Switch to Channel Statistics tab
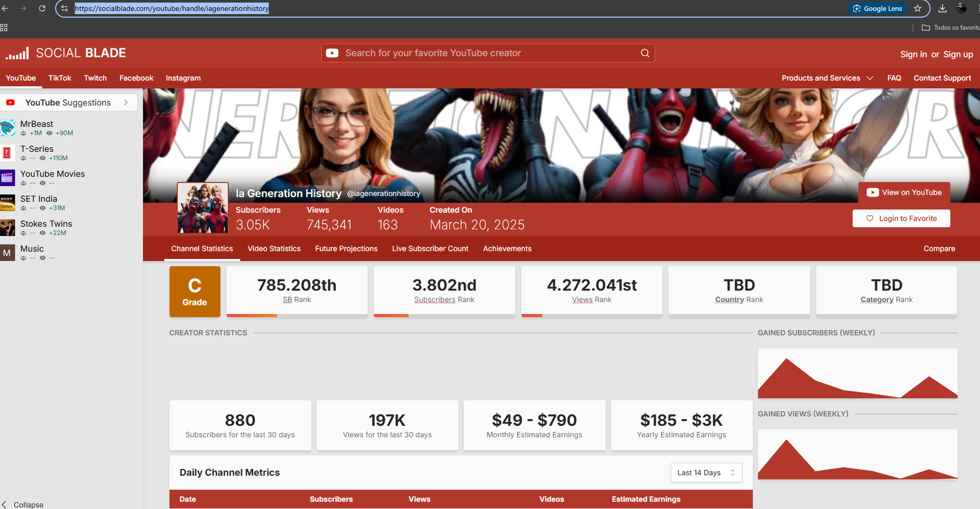 (x=202, y=249)
